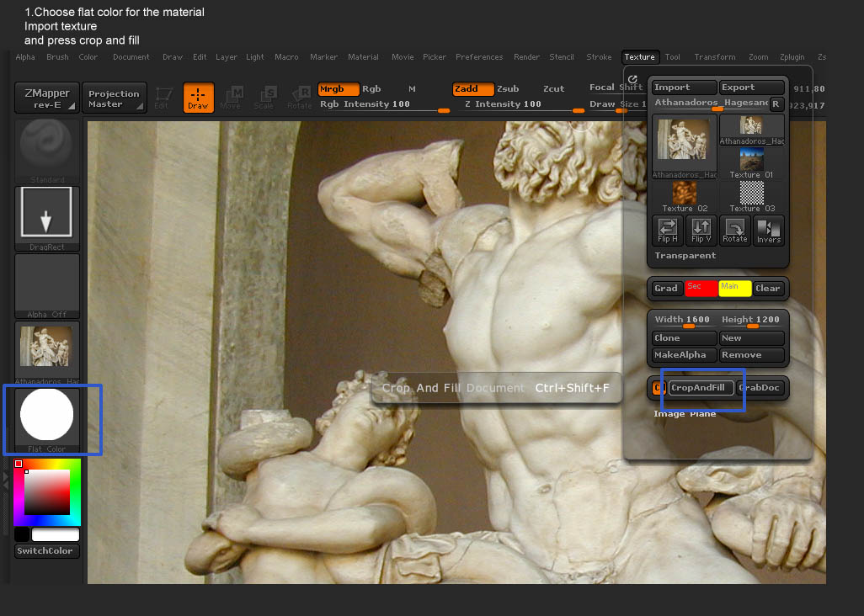Open the Alpha menu
Image resolution: width=864 pixels, height=616 pixels.
coord(25,57)
